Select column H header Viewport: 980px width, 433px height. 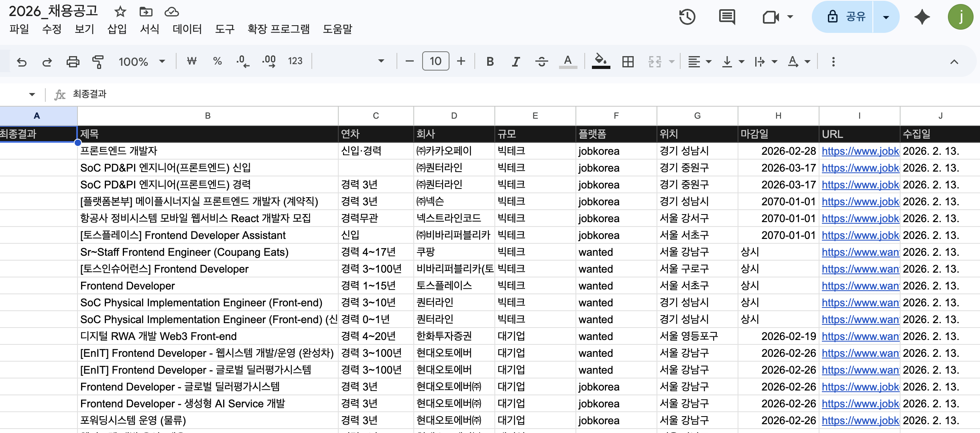coord(778,116)
